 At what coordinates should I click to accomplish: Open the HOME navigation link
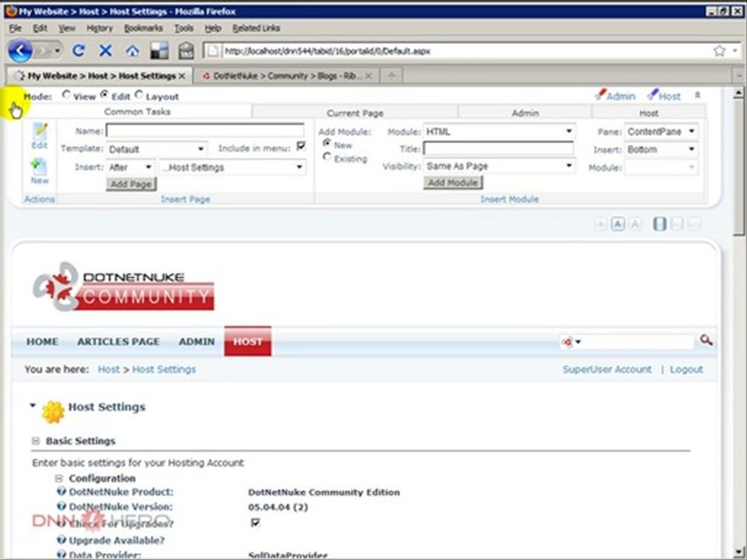pos(42,341)
